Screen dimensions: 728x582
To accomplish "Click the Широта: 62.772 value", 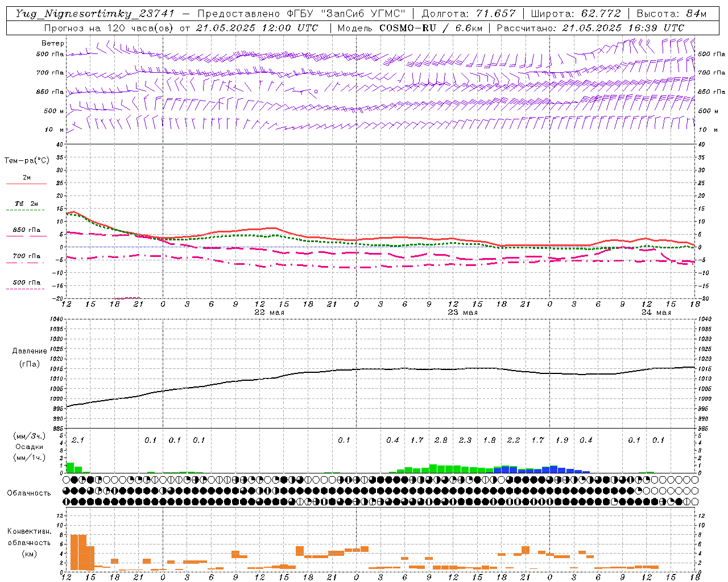I will [576, 14].
